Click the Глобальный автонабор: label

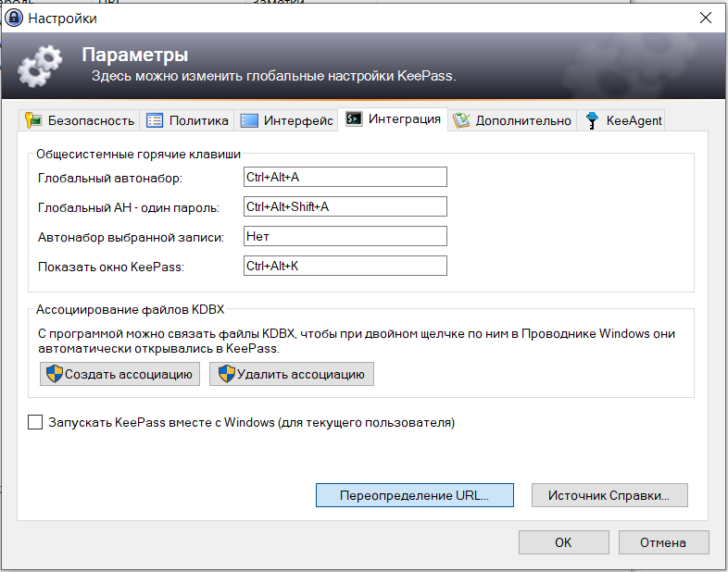(110, 178)
